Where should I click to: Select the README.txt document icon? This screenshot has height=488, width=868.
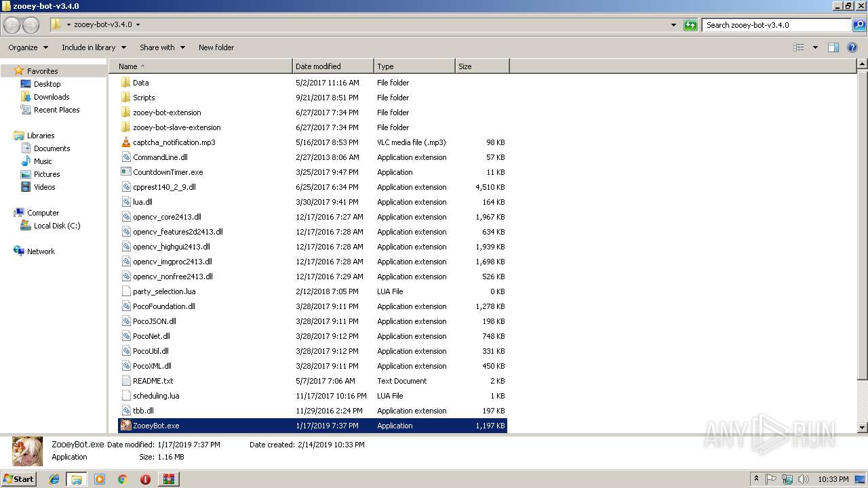tap(125, 381)
